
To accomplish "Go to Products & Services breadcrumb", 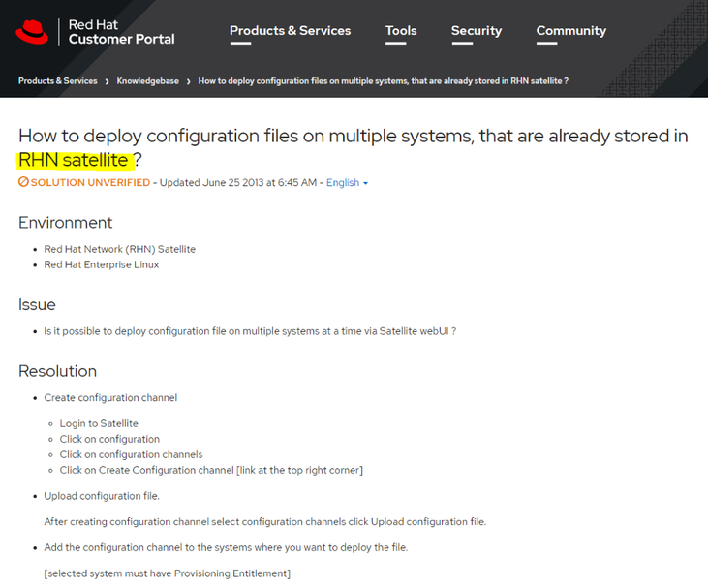I will [58, 80].
